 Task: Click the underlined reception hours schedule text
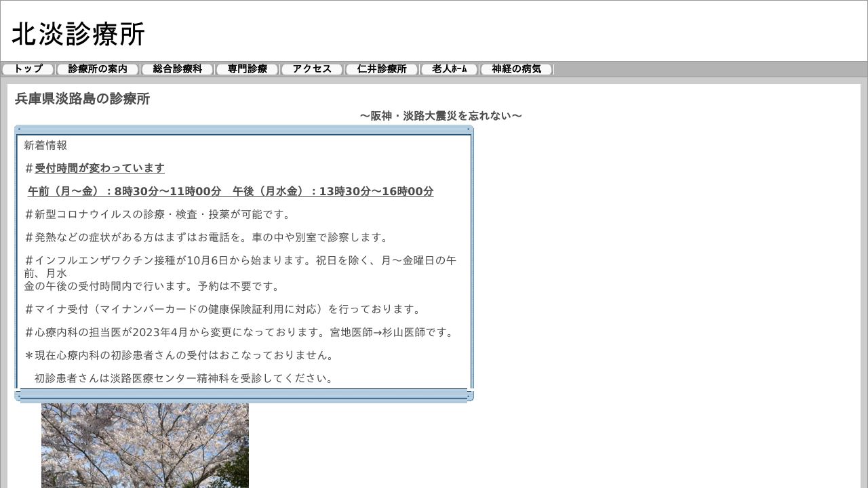230,191
